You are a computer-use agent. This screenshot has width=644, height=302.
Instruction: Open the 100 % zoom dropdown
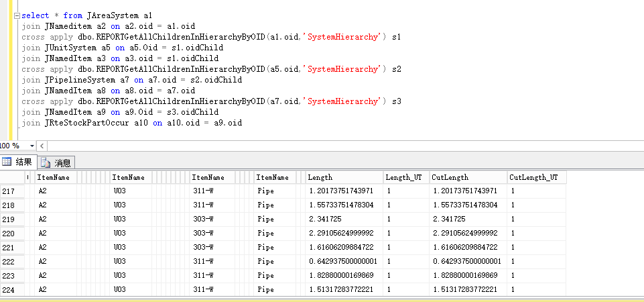click(x=32, y=146)
